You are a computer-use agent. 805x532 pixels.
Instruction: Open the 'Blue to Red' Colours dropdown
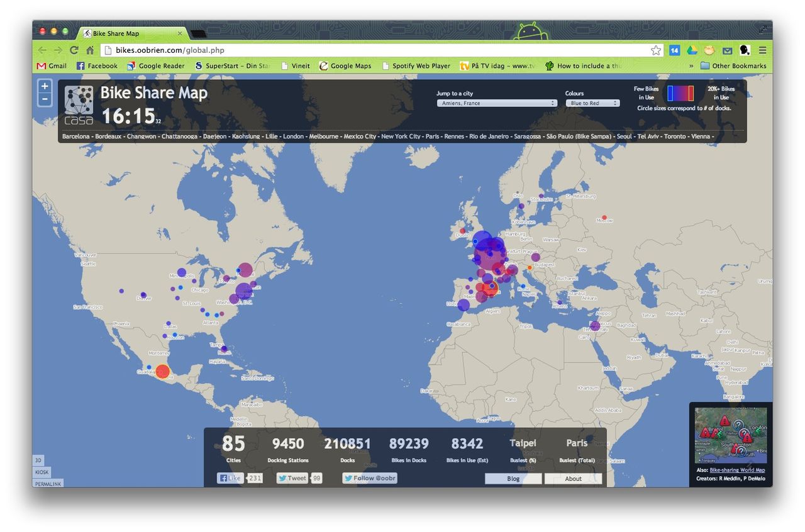pyautogui.click(x=592, y=103)
